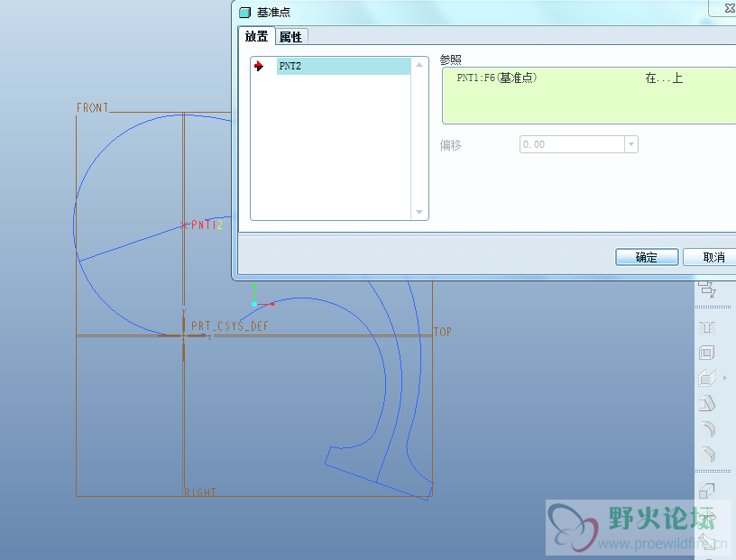Click the point list scroll-down arrow
Viewport: 736px width, 560px height.
pyautogui.click(x=419, y=212)
